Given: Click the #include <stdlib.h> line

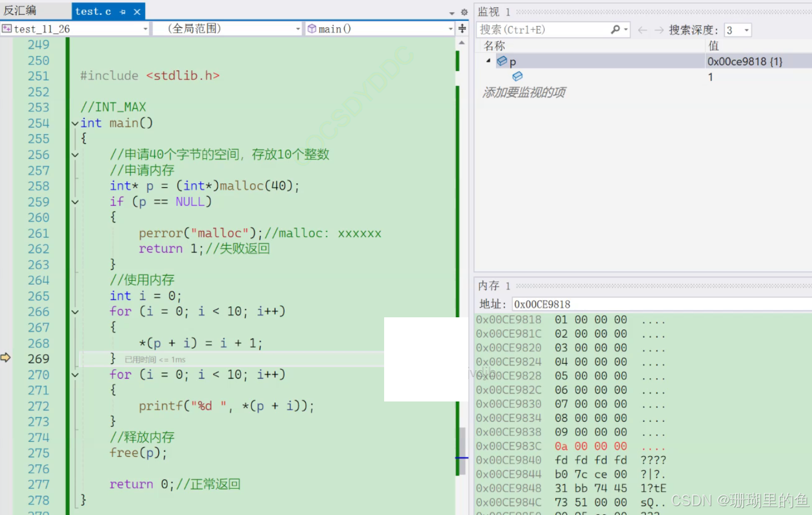Looking at the screenshot, I should pos(150,76).
